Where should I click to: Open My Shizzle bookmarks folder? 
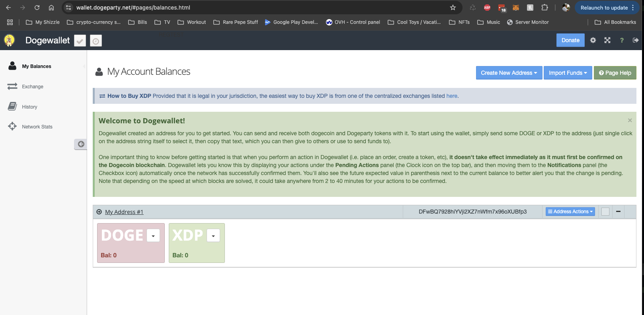pos(43,22)
